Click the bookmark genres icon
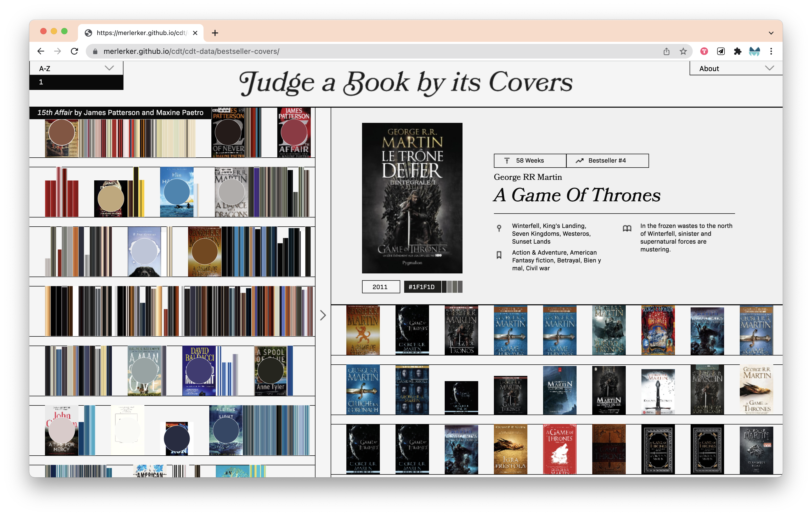The width and height of the screenshot is (812, 516). coord(499,255)
